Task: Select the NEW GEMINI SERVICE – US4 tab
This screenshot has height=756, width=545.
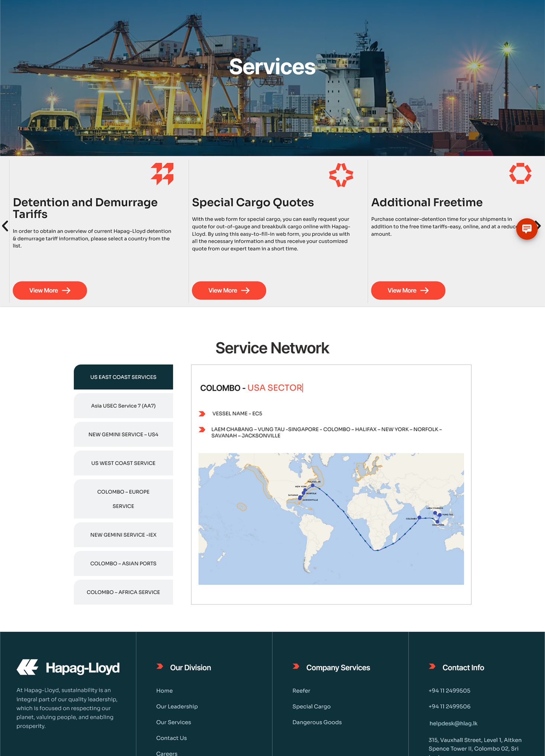Action: pos(123,434)
